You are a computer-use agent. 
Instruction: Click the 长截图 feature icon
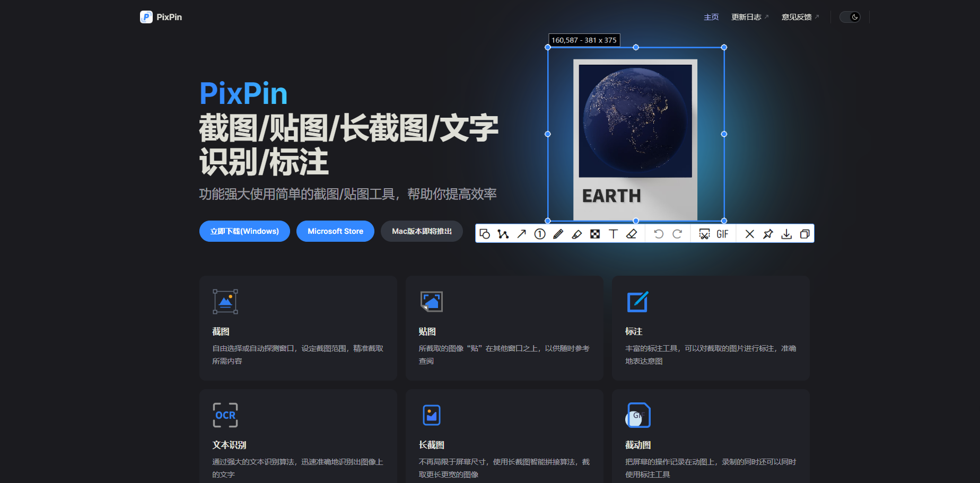432,415
